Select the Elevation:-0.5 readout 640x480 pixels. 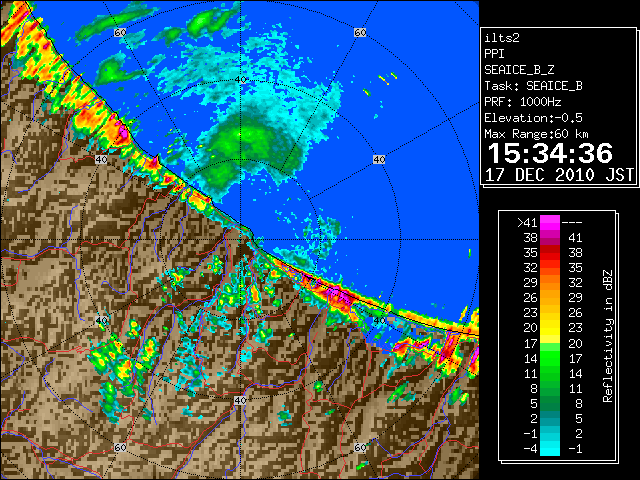coord(533,118)
